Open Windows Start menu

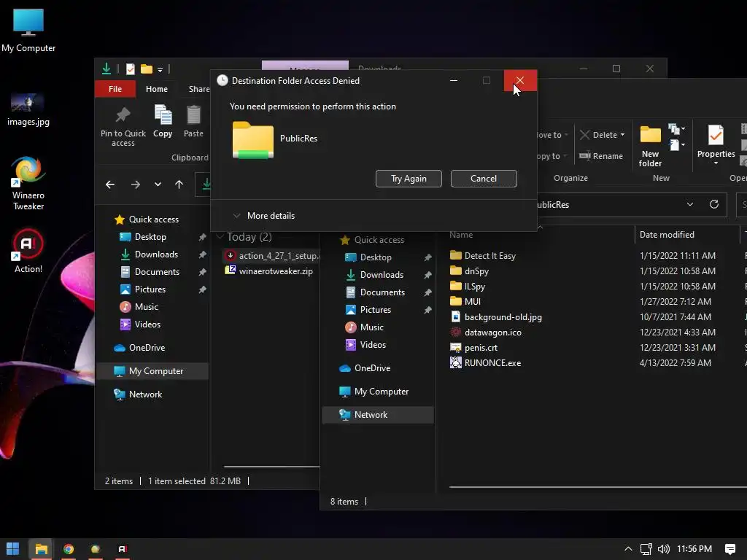[x=13, y=549]
